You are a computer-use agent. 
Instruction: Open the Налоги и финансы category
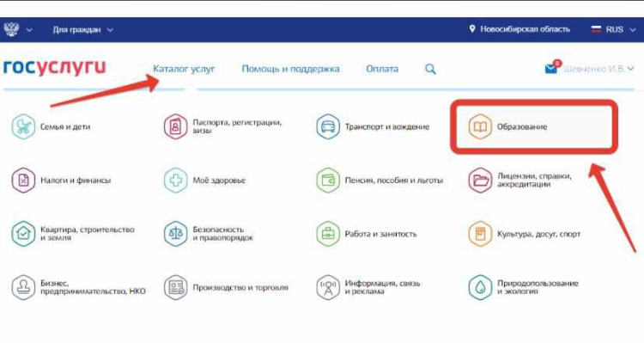click(x=61, y=181)
